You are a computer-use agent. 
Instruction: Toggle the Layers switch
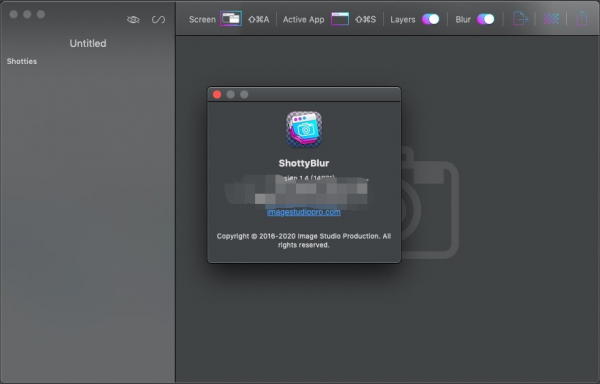[430, 19]
